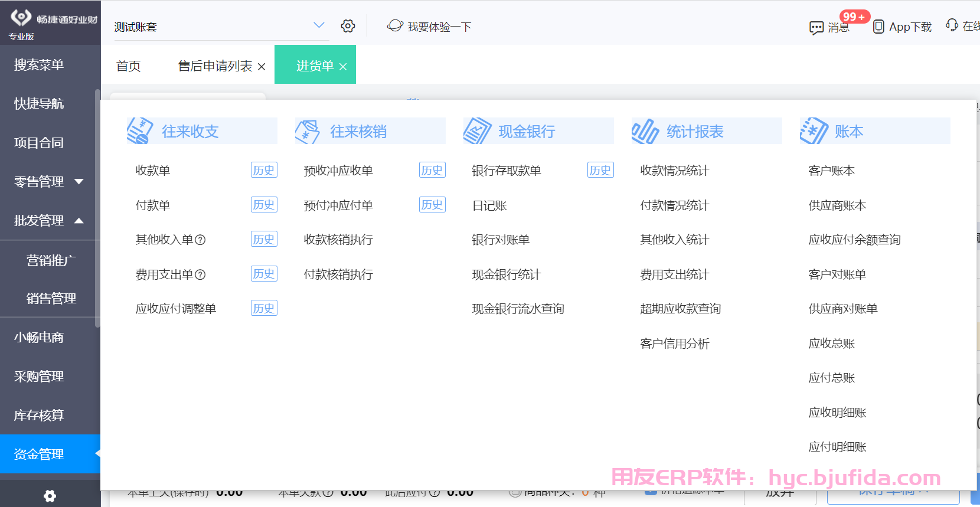Open 付款核销执行 link
The height and width of the screenshot is (507, 980).
coord(338,274)
